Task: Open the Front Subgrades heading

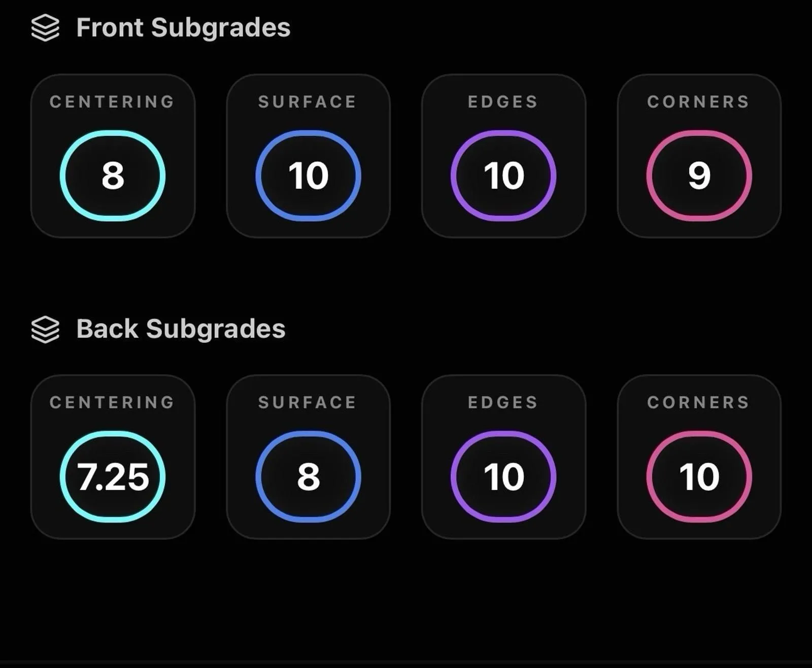Action: pos(183,27)
